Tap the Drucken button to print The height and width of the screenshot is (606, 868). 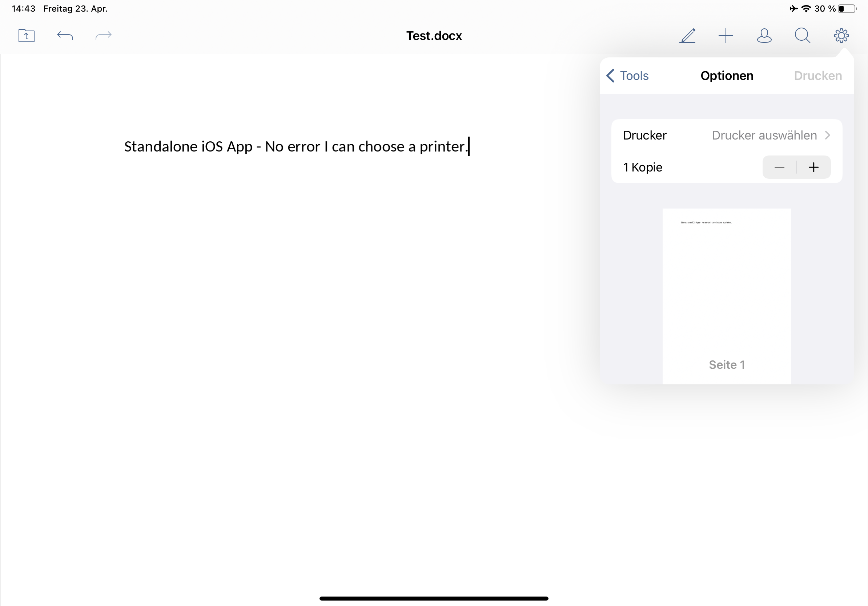pyautogui.click(x=817, y=76)
